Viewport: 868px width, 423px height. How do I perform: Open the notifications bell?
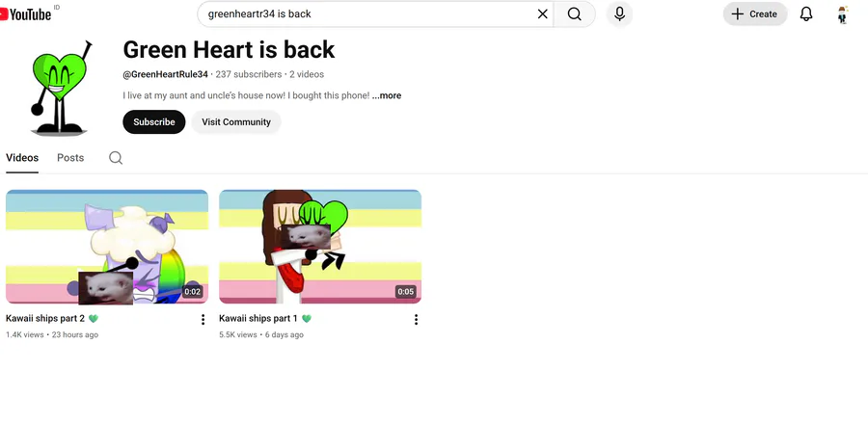806,13
